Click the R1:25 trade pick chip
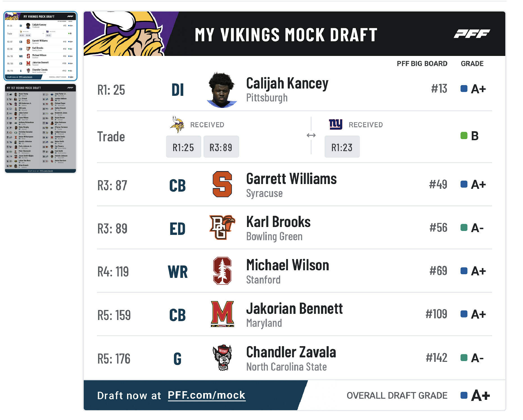 pos(183,147)
